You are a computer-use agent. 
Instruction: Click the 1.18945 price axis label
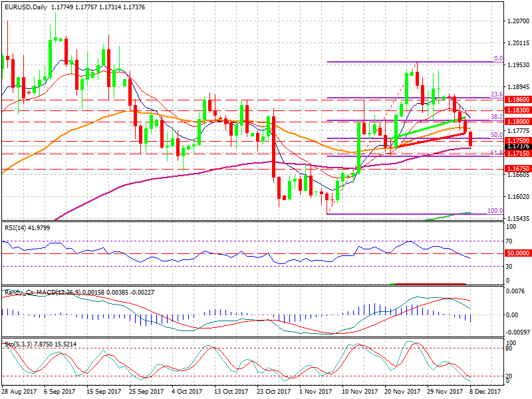(518, 87)
